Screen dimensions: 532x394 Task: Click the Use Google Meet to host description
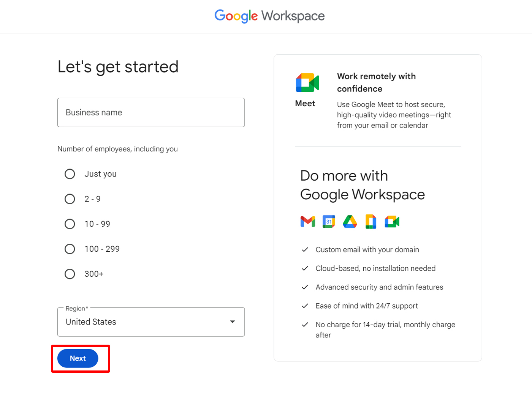pyautogui.click(x=394, y=115)
